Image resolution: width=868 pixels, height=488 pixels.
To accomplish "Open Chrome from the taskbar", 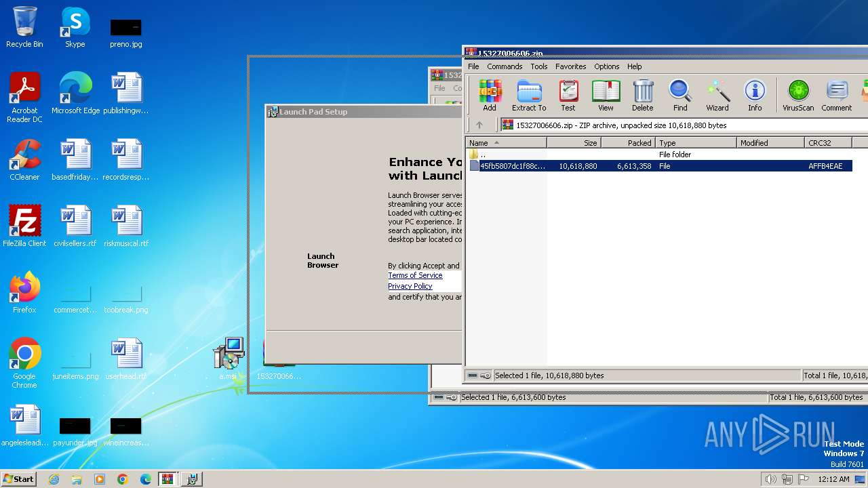I will tap(123, 479).
